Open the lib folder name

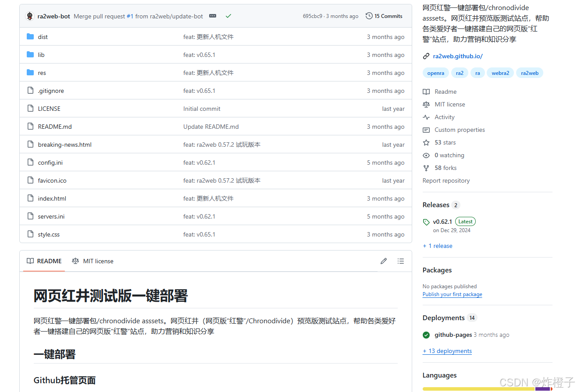41,55
